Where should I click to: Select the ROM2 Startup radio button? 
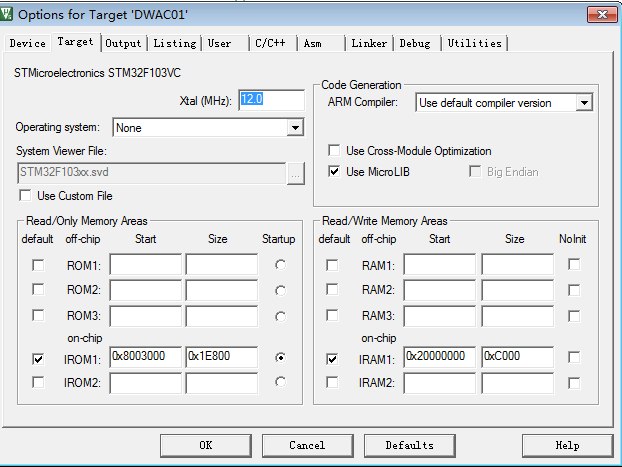[x=280, y=291]
